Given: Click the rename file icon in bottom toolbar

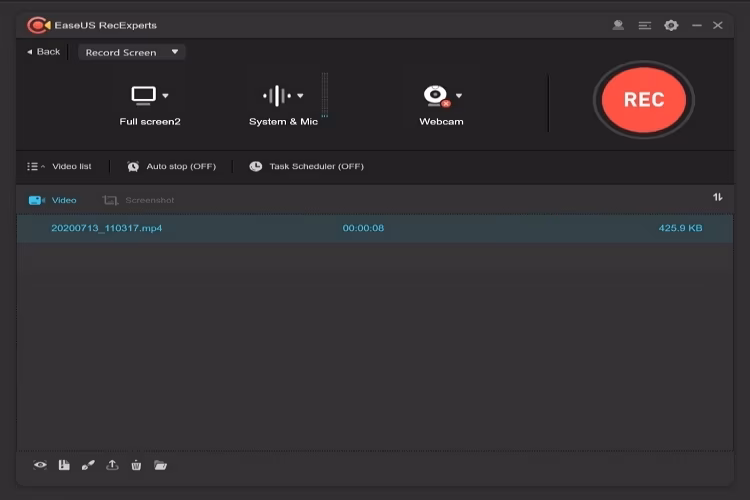Looking at the screenshot, I should [64, 465].
